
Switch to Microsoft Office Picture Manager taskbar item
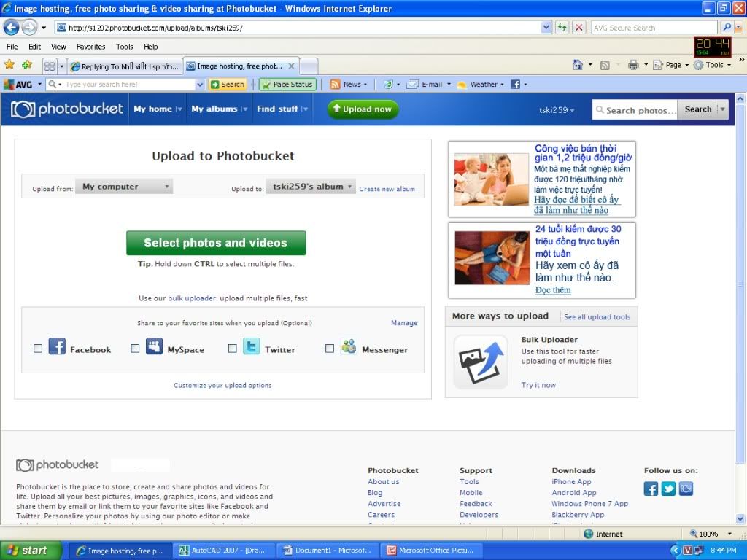coord(432,551)
